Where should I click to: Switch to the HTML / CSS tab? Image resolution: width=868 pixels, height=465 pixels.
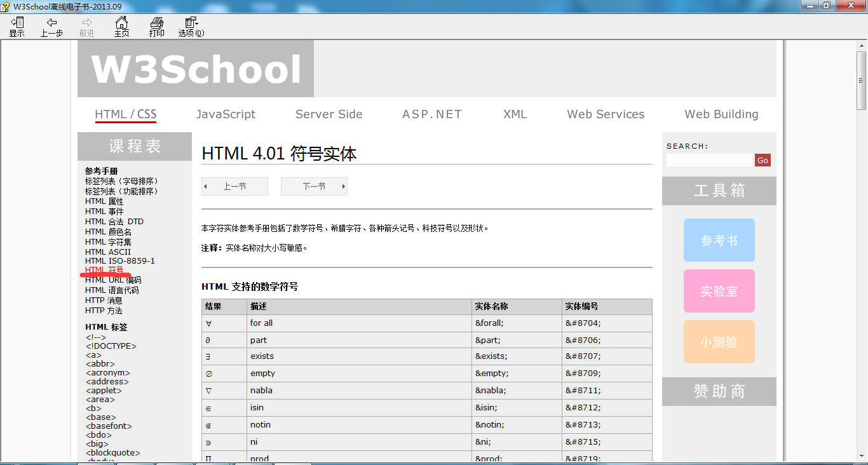[126, 114]
